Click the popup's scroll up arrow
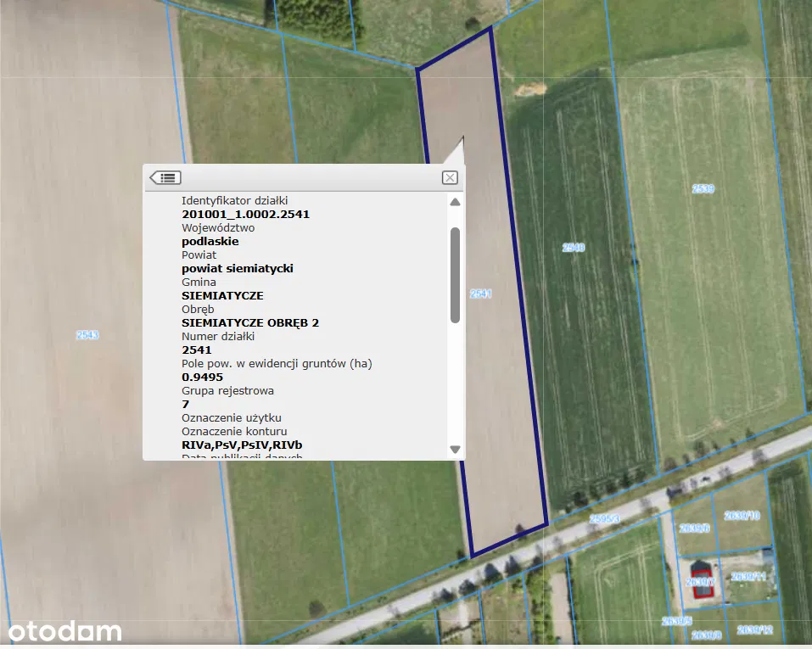812x649 pixels. (x=455, y=202)
